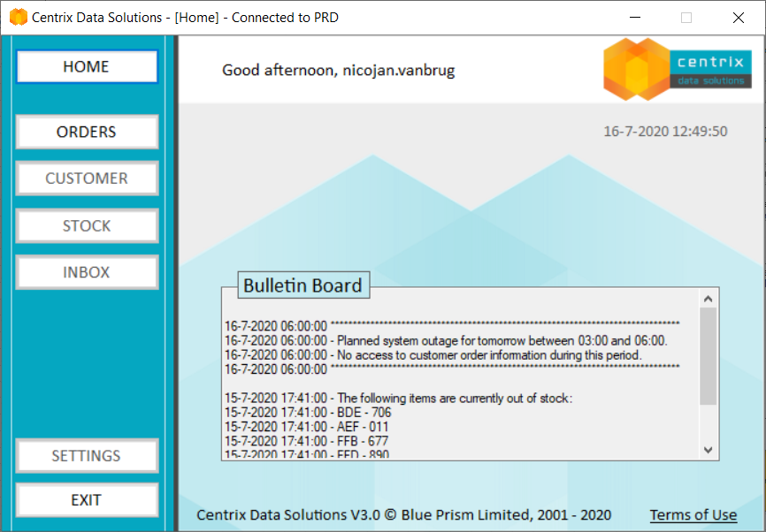Viewport: 766px width, 532px height.
Task: Click the EXIT button
Action: 87,500
